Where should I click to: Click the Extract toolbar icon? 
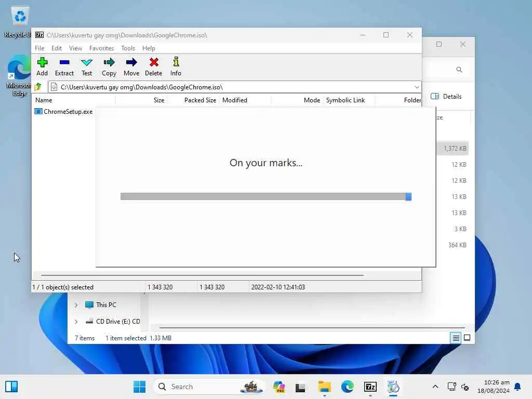point(64,66)
